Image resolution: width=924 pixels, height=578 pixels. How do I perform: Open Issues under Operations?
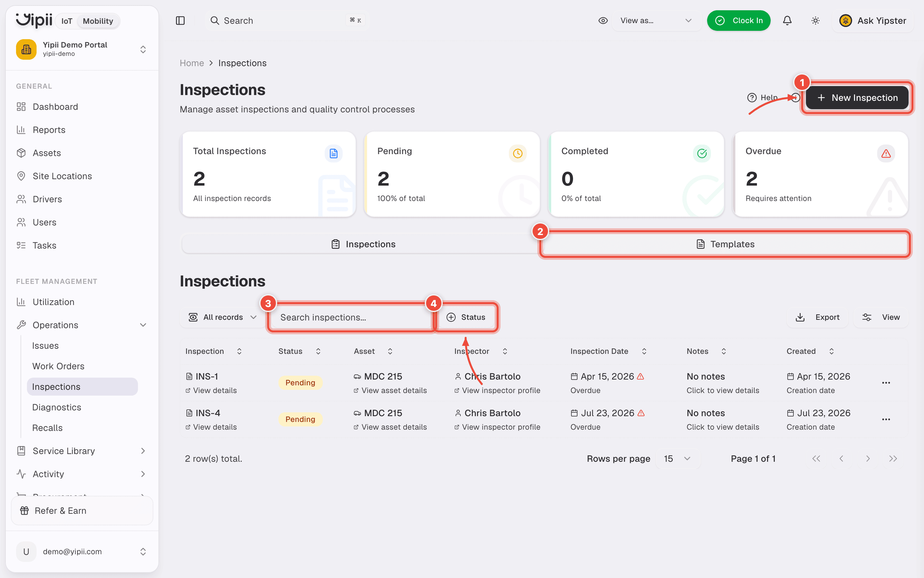coord(46,346)
